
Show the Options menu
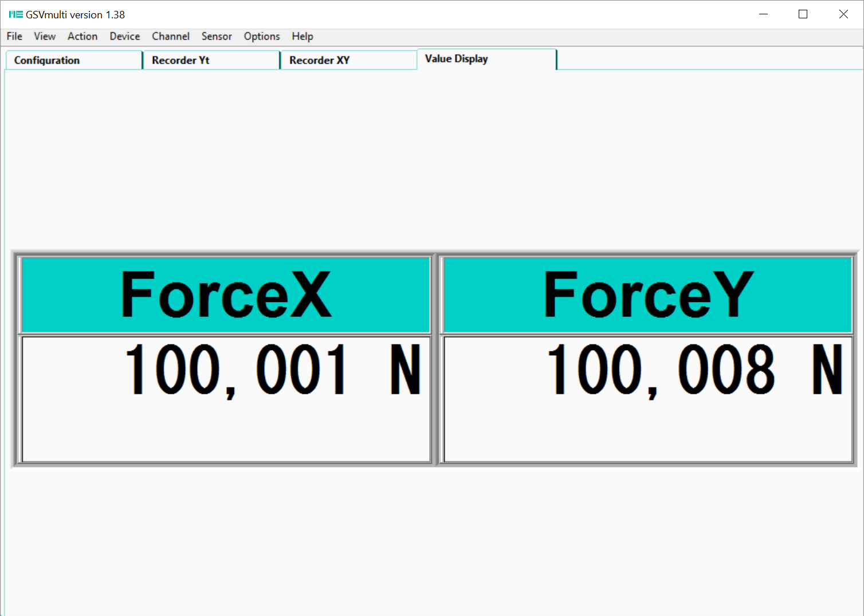262,36
